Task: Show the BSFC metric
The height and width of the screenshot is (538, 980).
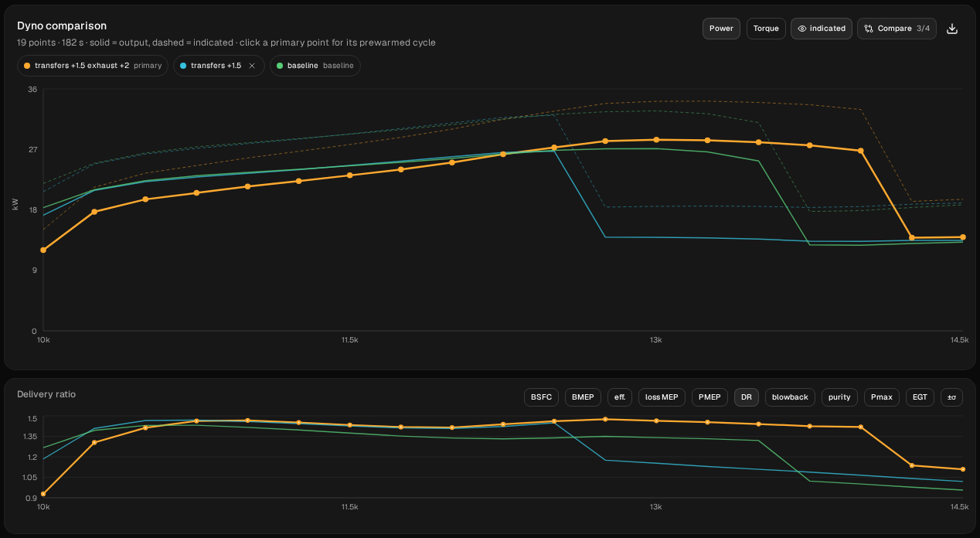Action: point(541,397)
